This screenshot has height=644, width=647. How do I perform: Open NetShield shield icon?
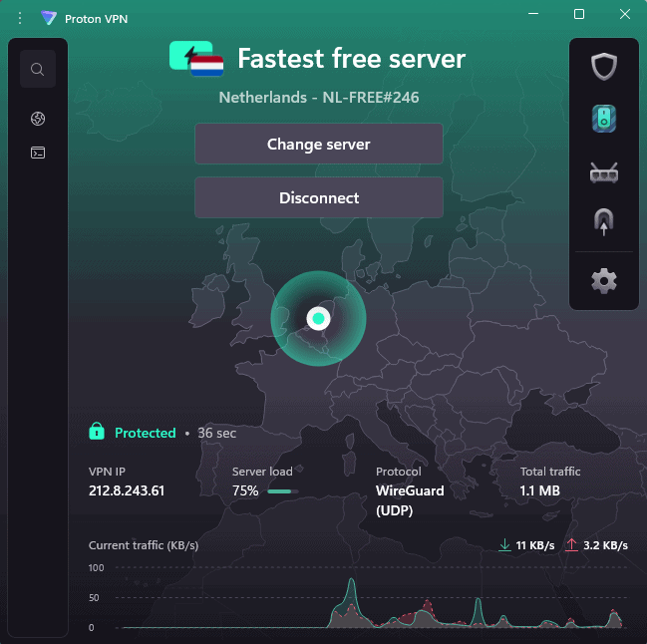point(603,68)
